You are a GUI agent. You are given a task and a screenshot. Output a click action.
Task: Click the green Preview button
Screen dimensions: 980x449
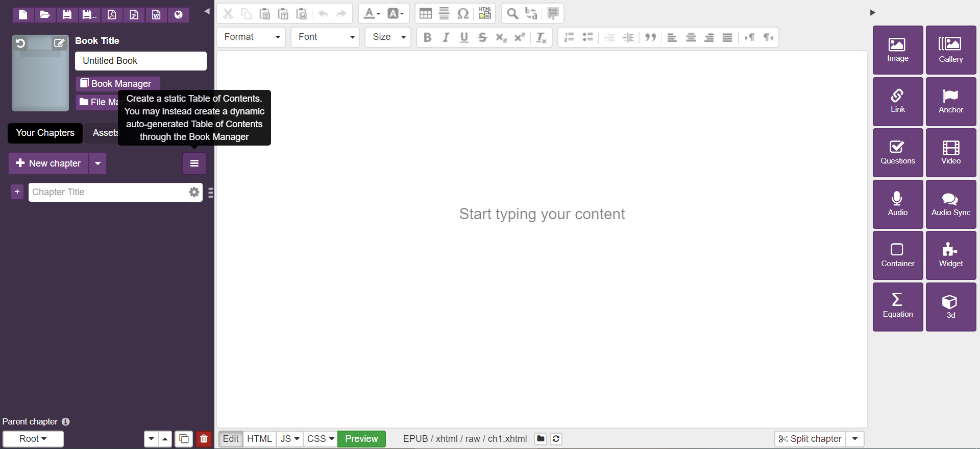tap(361, 439)
